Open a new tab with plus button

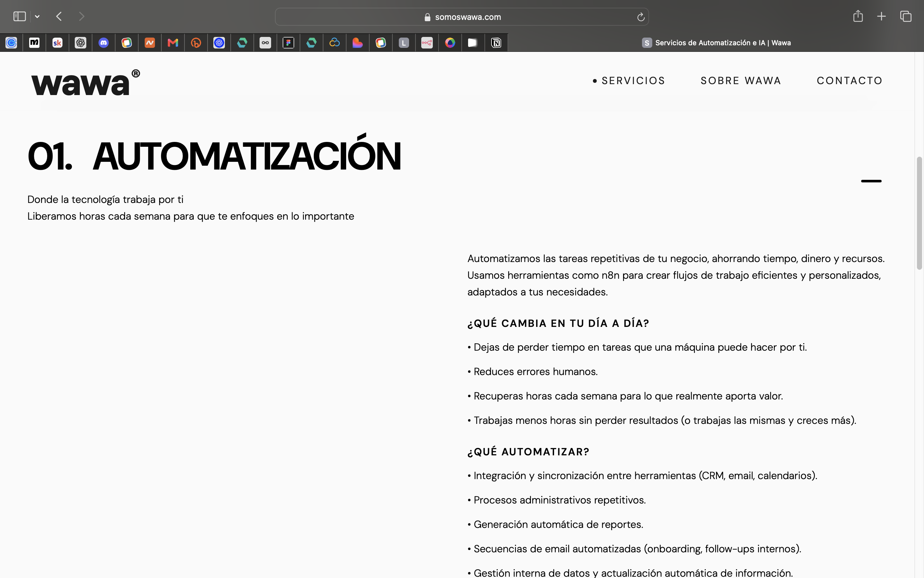click(x=881, y=16)
